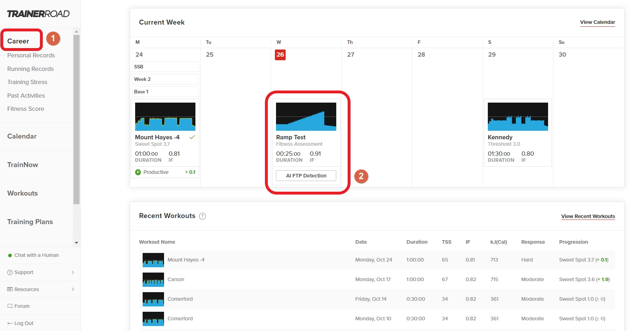Click Log Out

click(x=24, y=323)
